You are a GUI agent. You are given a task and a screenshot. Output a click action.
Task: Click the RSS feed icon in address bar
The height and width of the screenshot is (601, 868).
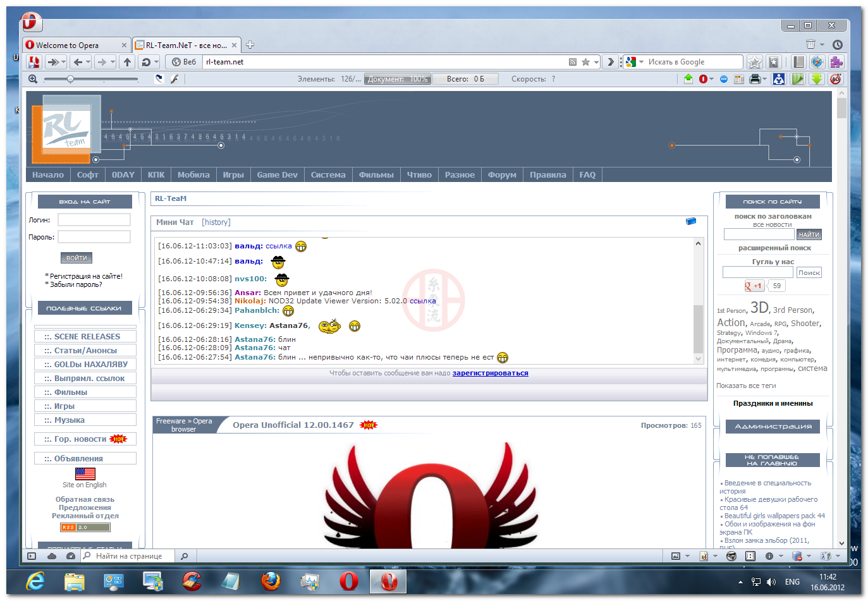pos(573,62)
